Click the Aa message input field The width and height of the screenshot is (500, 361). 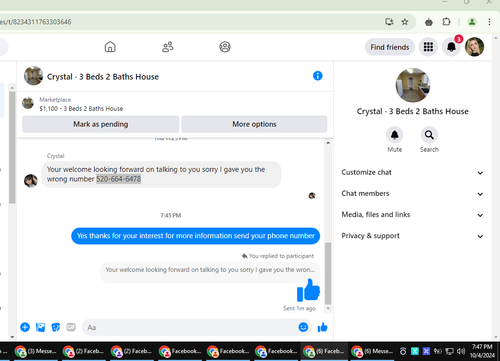point(197,327)
